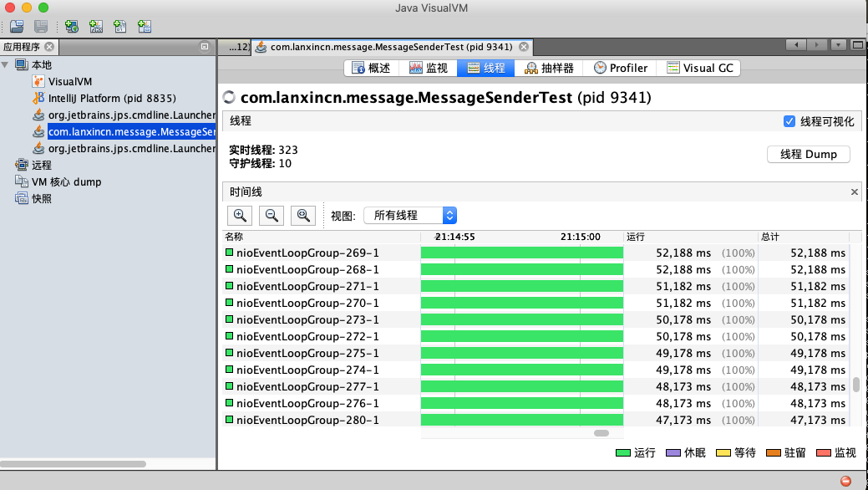Click the last green-plus toolbar icon

click(145, 26)
